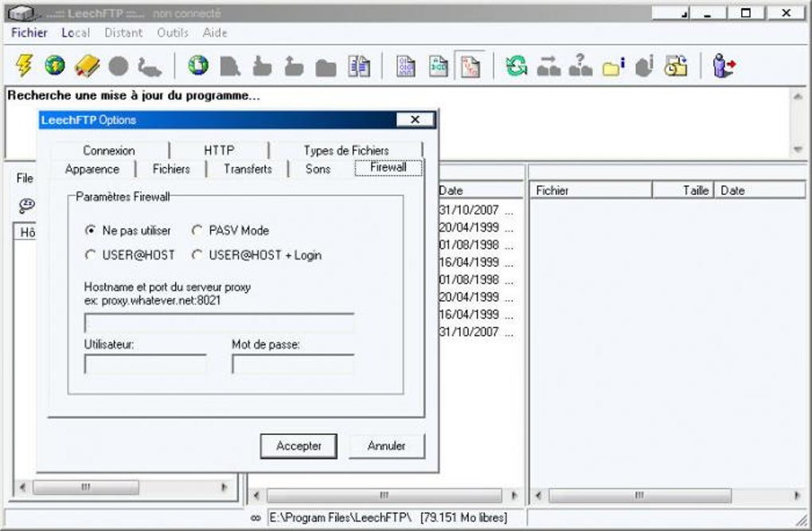812x531 pixels.
Task: Click the Mot de passe input field
Action: coord(293,364)
